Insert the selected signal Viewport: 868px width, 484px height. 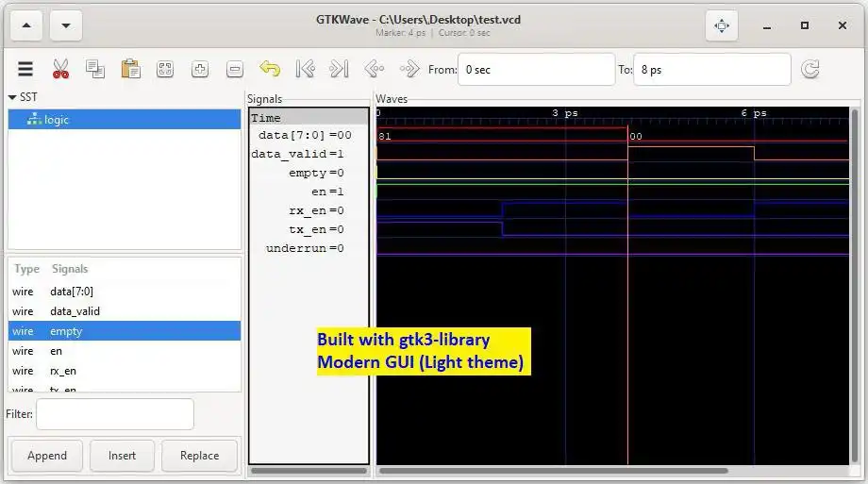(122, 456)
